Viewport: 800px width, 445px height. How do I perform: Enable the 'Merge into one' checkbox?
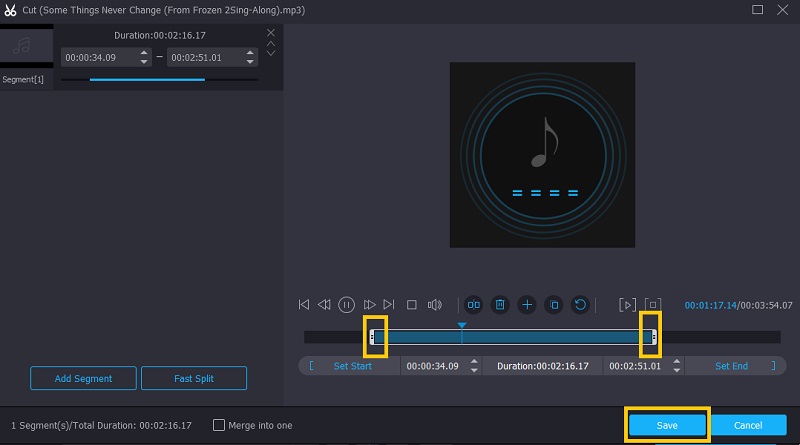219,425
